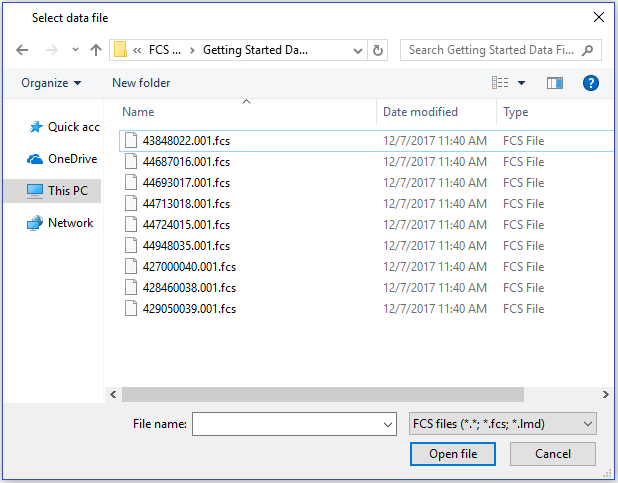
Task: Open Network in navigation pane
Action: [x=60, y=223]
